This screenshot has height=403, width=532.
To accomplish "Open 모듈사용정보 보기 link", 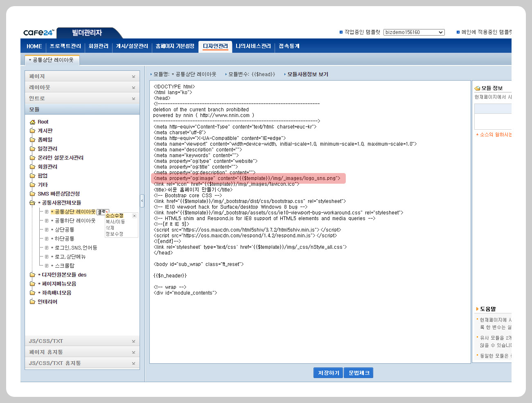I will tap(308, 74).
